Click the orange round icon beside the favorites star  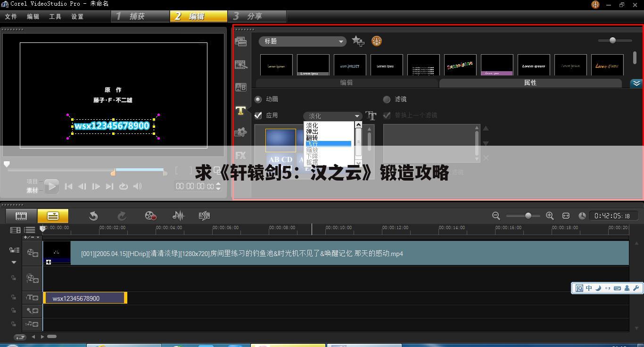coord(376,41)
